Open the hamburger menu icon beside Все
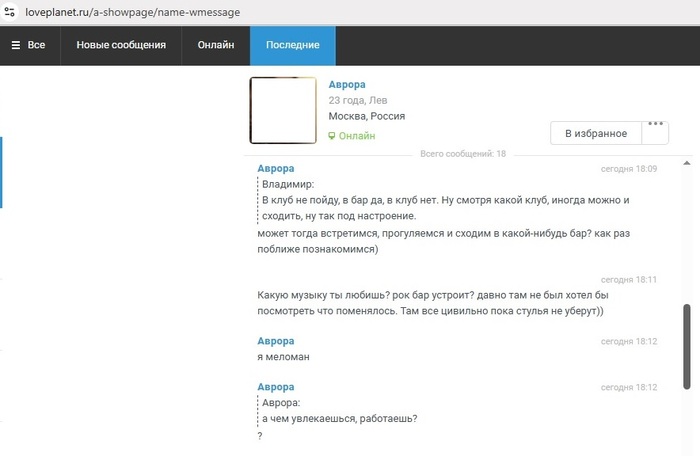Screen dimensions: 700x456 click(x=16, y=45)
